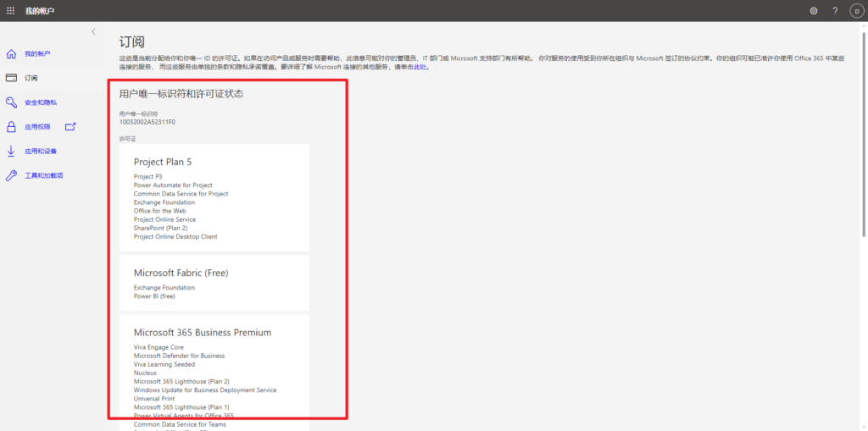The image size is (868, 431).
Task: Click the Project Plan 5 license heading
Action: pos(168,162)
